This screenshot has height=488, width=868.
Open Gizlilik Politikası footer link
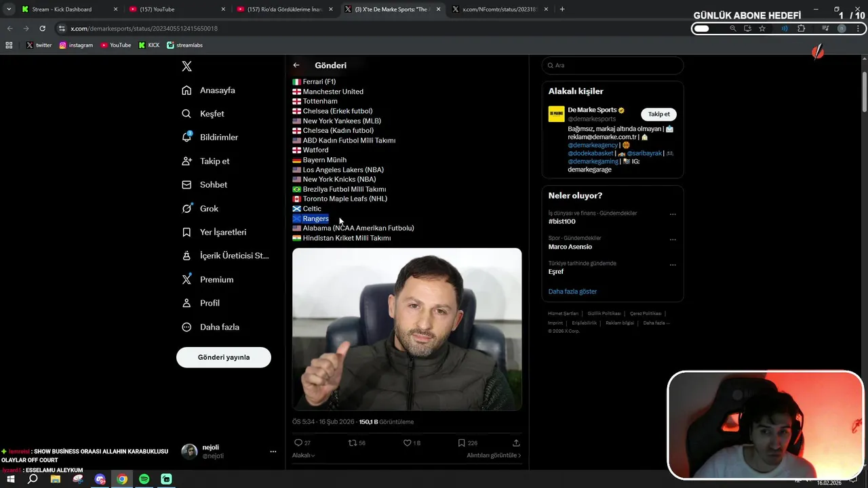coord(604,314)
